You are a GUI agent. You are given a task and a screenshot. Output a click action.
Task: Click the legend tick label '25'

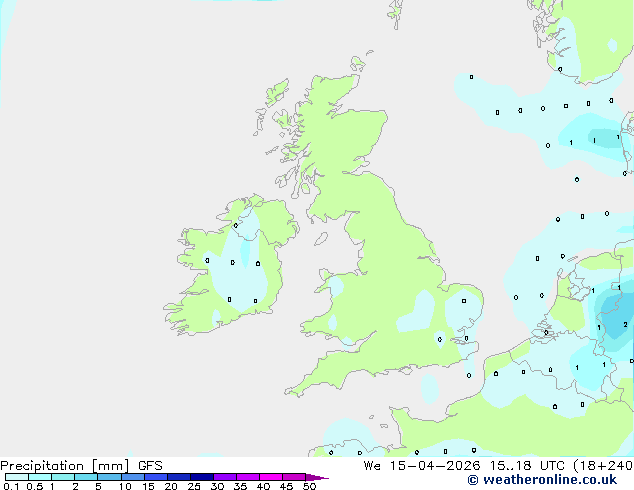click(x=194, y=486)
